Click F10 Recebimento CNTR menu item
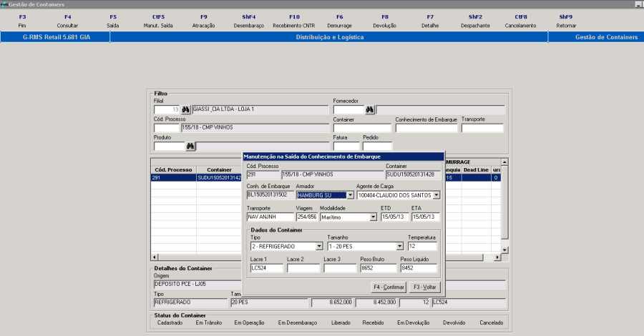This screenshot has height=336, width=644. pyautogui.click(x=294, y=21)
